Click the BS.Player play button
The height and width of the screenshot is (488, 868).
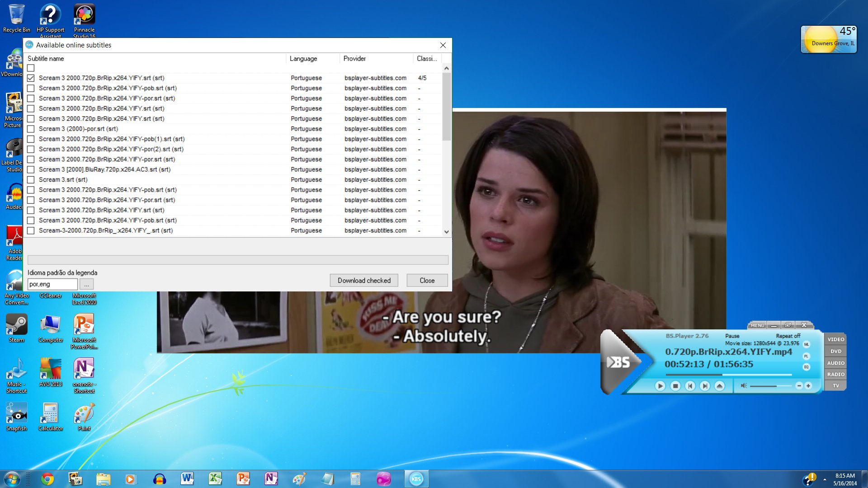point(660,386)
